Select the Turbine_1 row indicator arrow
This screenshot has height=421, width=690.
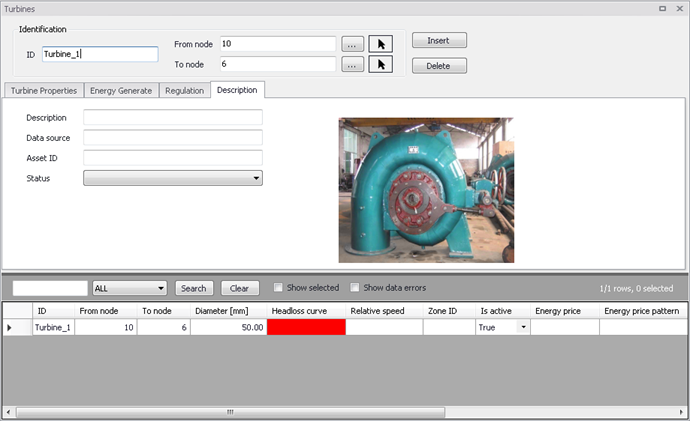10,327
